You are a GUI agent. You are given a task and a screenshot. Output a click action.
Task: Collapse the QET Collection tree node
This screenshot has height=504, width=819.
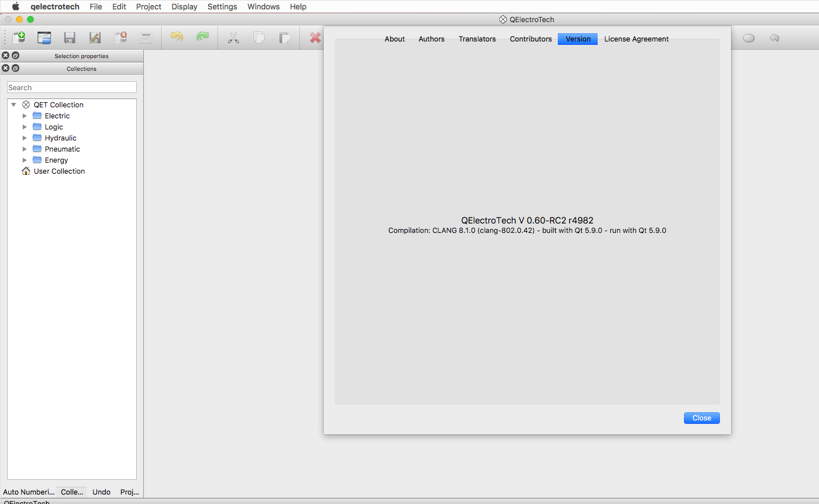[14, 105]
